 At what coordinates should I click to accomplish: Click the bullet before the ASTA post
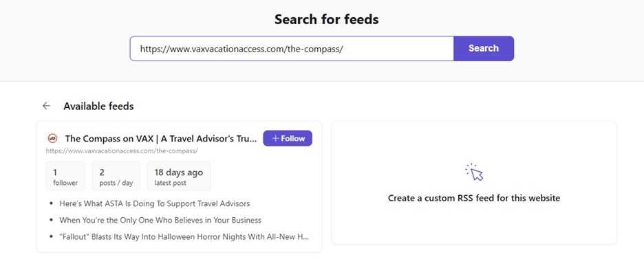tap(52, 203)
